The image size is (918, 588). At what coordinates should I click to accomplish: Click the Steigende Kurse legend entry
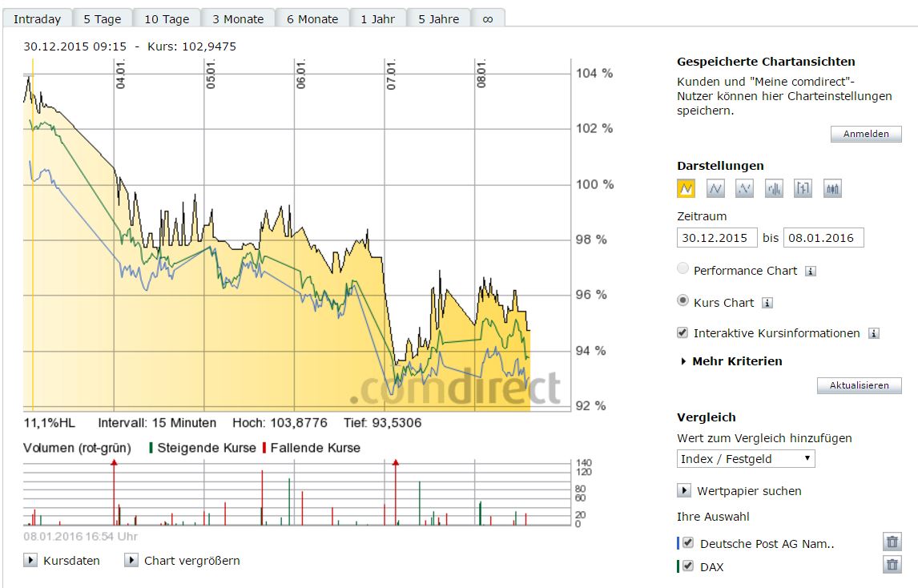pyautogui.click(x=203, y=448)
